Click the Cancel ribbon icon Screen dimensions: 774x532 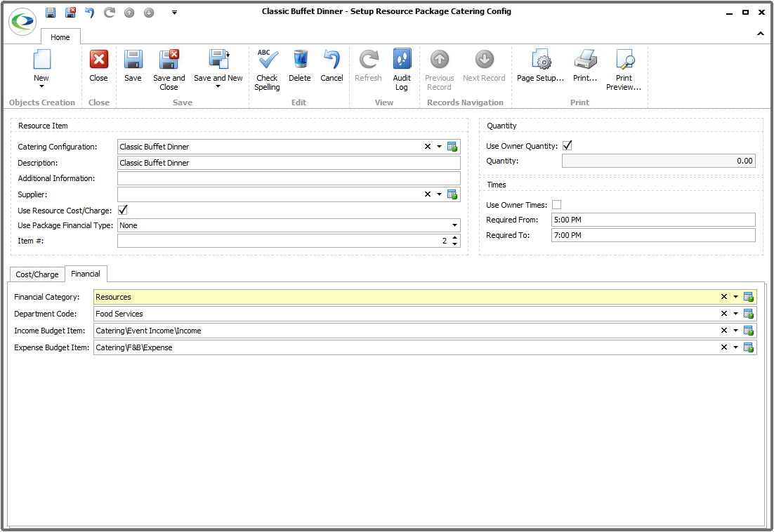pyautogui.click(x=332, y=59)
